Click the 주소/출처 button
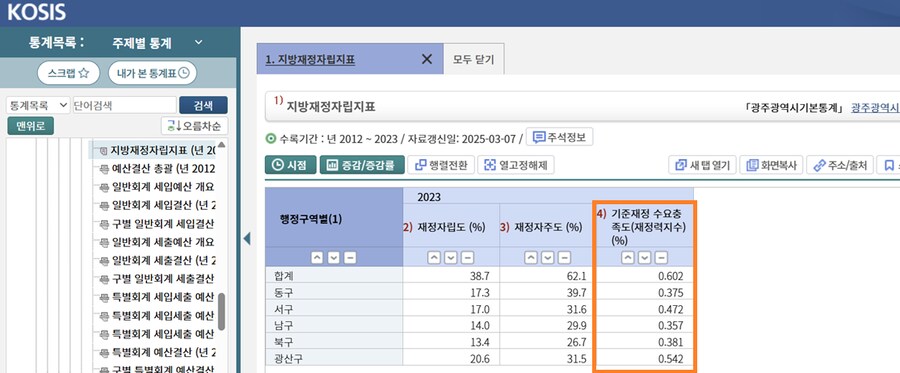900x373 pixels. click(840, 165)
